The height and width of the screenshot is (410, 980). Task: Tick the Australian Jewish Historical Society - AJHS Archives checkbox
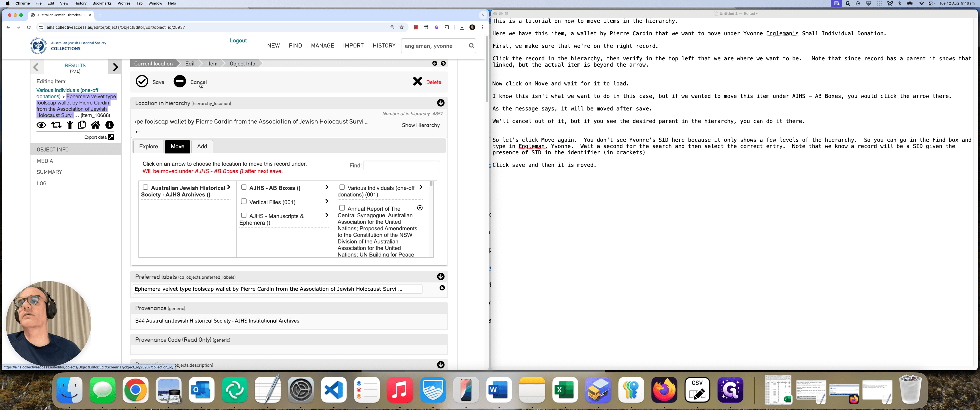145,187
